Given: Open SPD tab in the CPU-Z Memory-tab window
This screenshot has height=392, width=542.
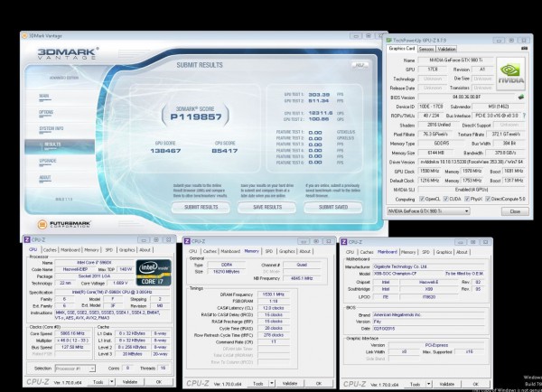Looking at the screenshot, I should (269, 251).
